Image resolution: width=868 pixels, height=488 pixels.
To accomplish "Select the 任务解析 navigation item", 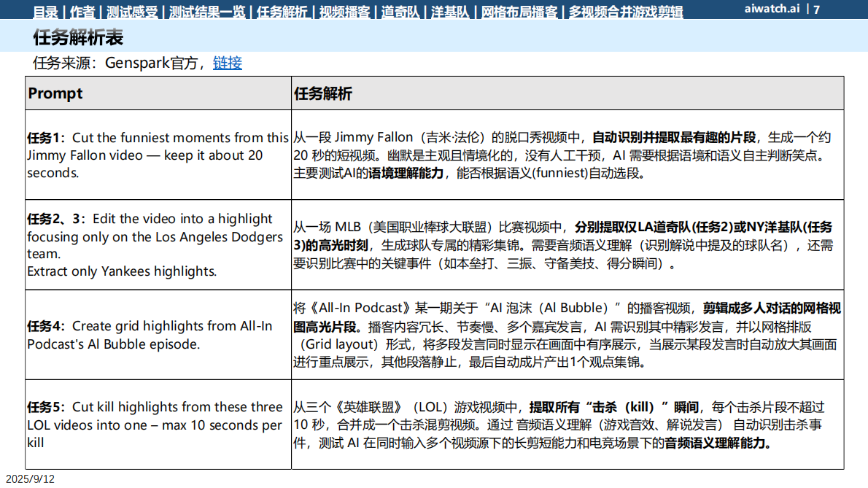I will pos(282,12).
